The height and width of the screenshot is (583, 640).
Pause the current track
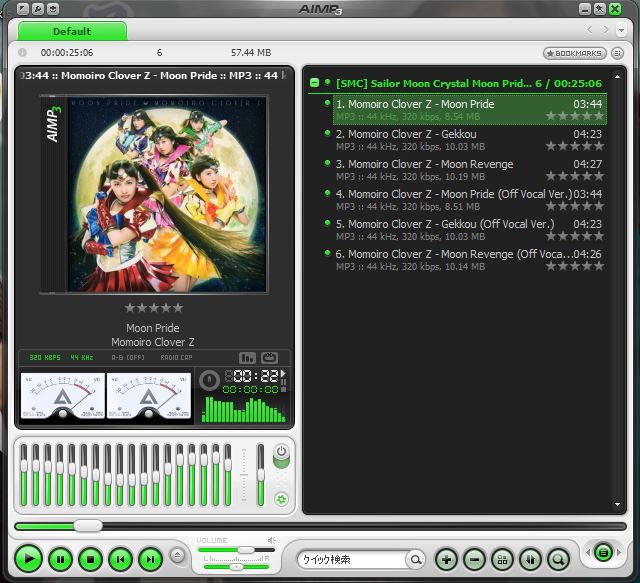tap(60, 559)
